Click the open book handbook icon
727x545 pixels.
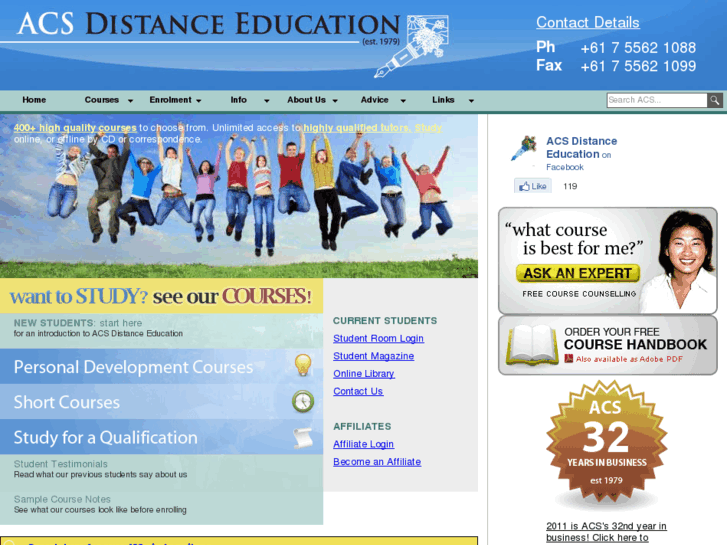point(532,345)
